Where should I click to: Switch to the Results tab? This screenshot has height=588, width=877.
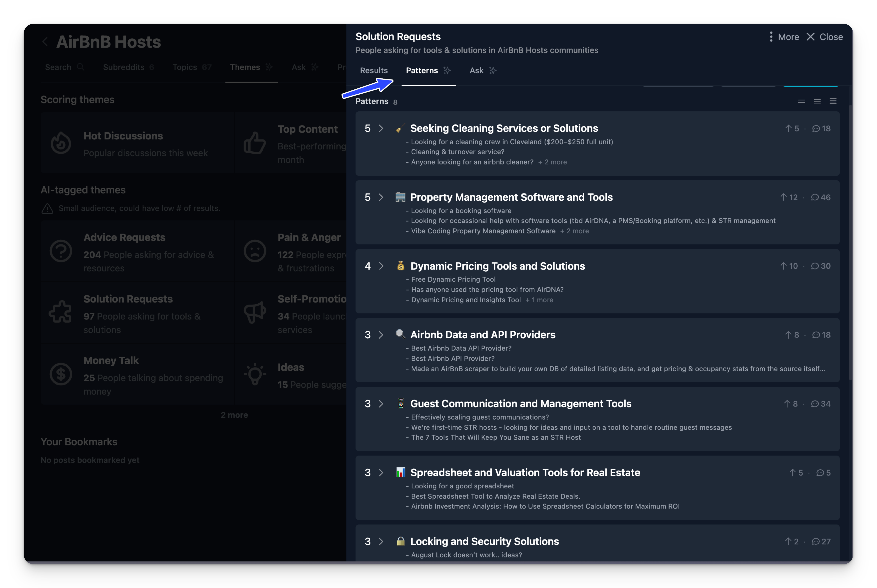point(374,71)
